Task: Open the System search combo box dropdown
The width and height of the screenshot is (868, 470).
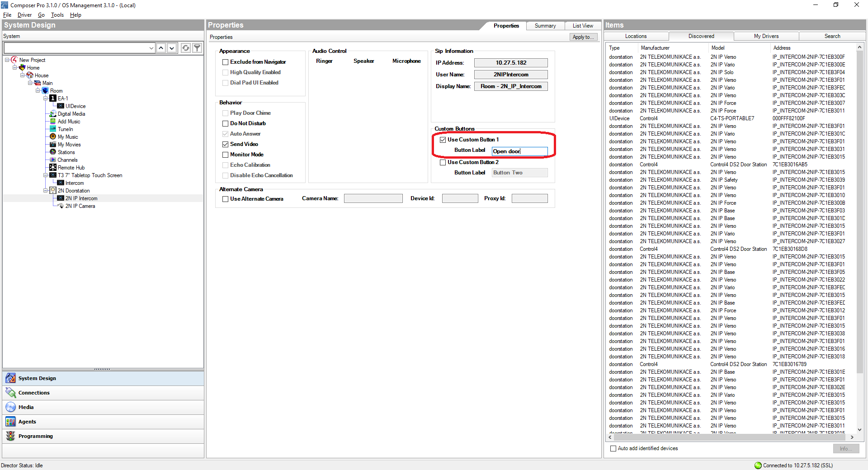Action: click(151, 48)
